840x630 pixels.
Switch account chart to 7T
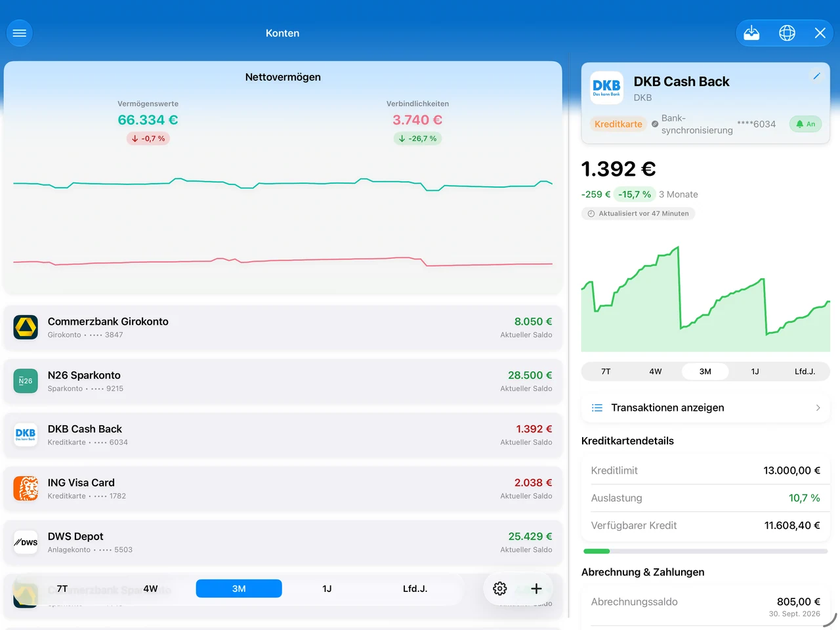606,371
